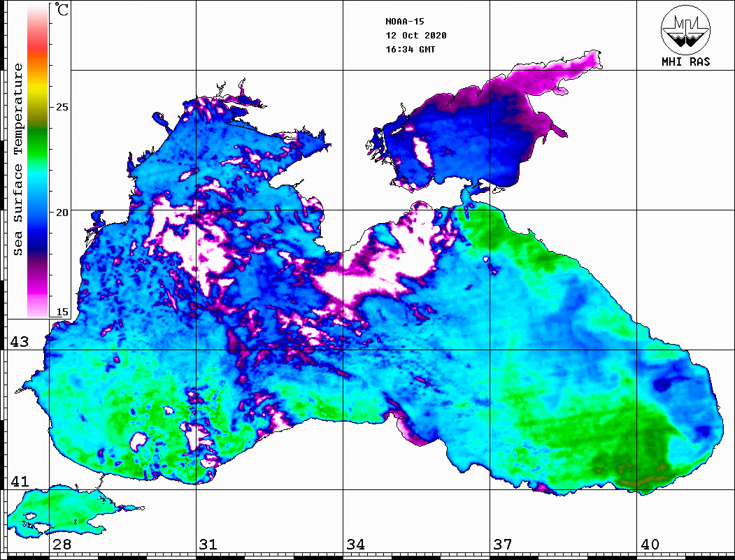Click the latitude 41 axis label
Image resolution: width=735 pixels, height=560 pixels.
[19, 482]
